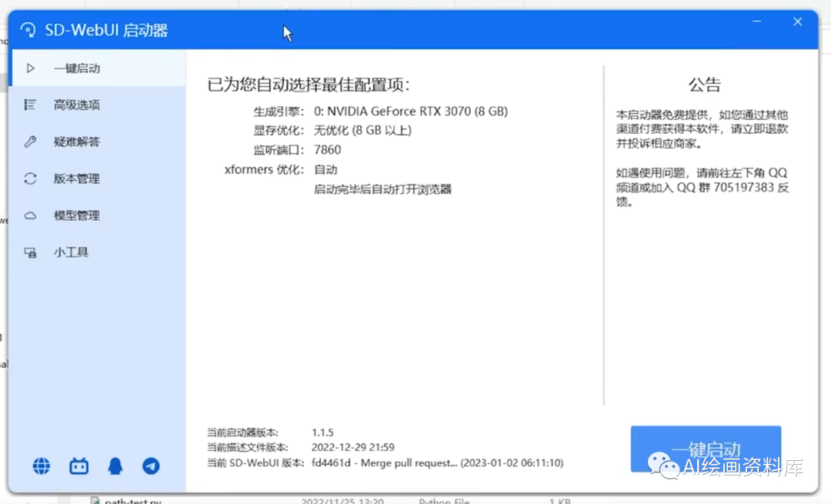Open the 一键启动 sidebar page
Image resolution: width=831 pixels, height=504 pixels.
[x=98, y=68]
